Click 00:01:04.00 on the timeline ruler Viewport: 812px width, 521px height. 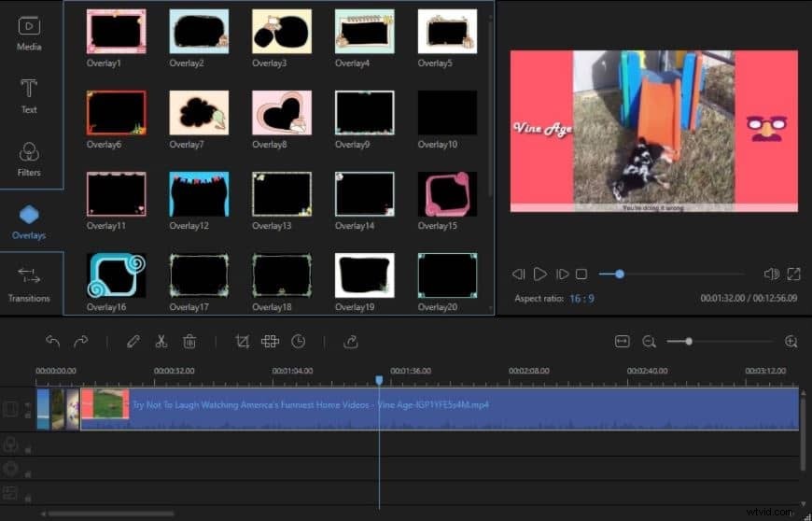pos(292,371)
